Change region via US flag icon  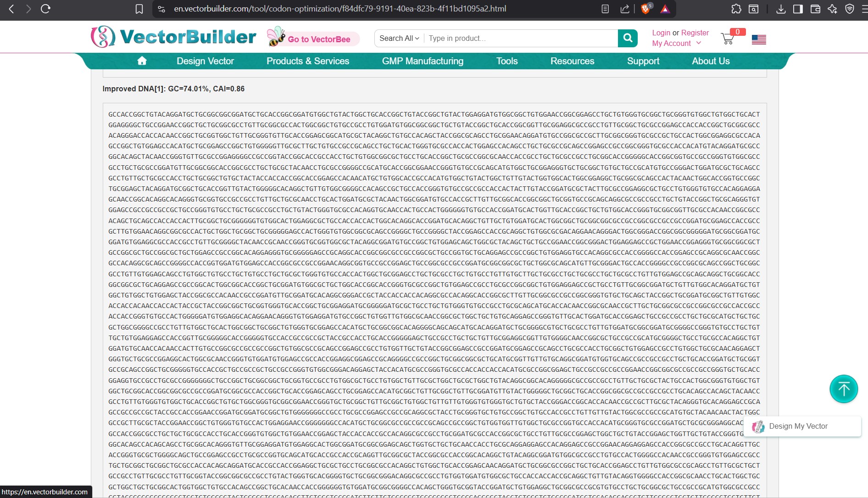(759, 40)
